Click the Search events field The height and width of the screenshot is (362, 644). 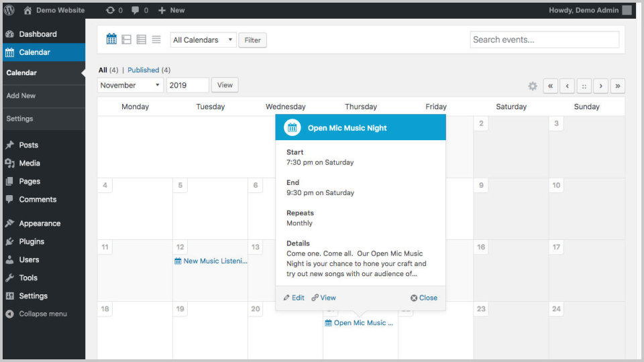544,40
